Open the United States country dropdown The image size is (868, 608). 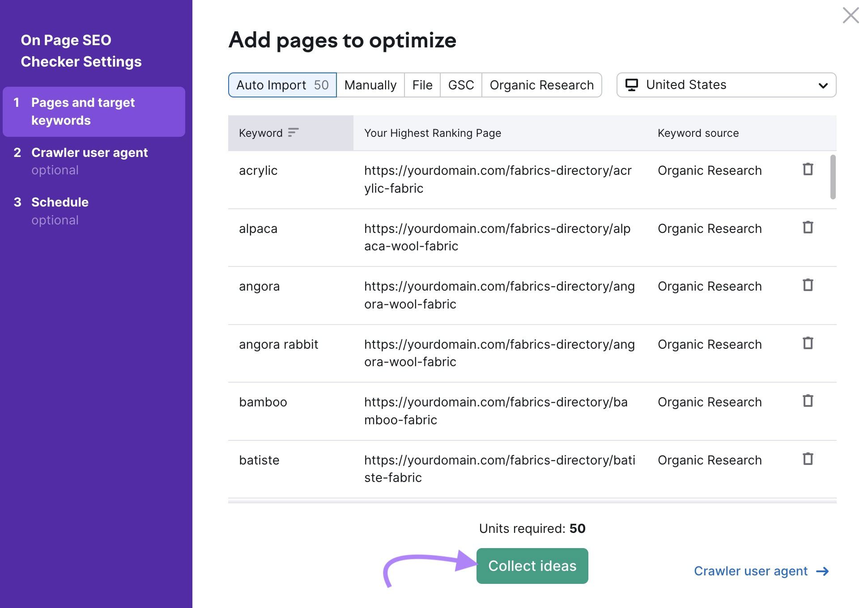tap(726, 84)
